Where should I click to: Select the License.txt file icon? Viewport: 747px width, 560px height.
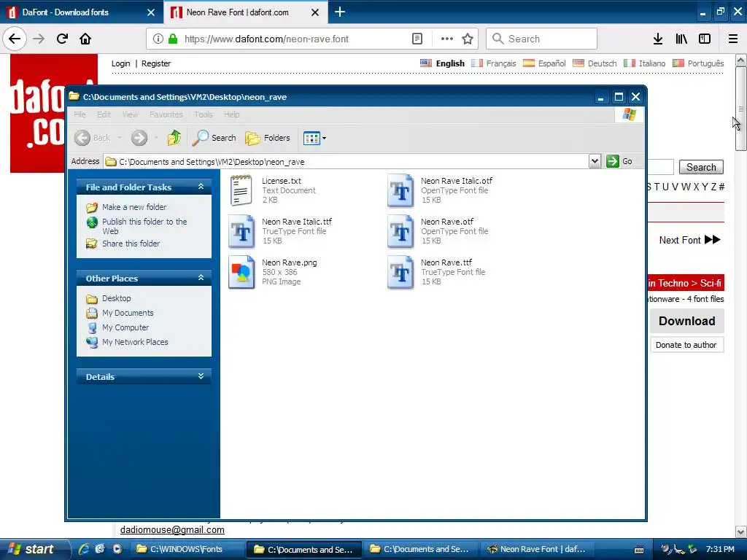(241, 190)
